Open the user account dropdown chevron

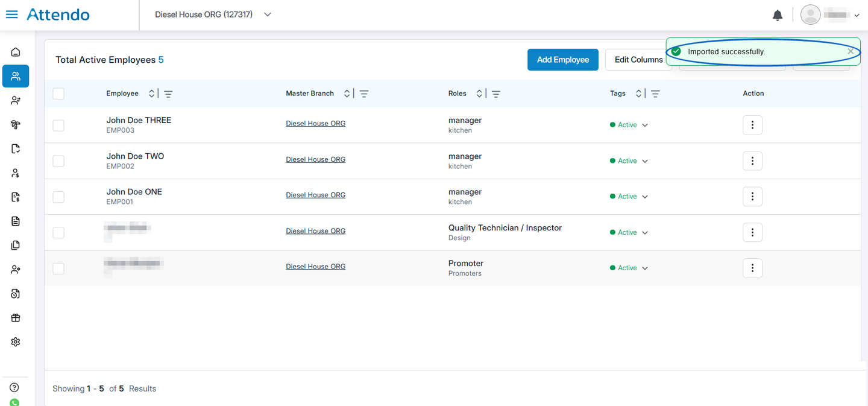[x=857, y=16]
